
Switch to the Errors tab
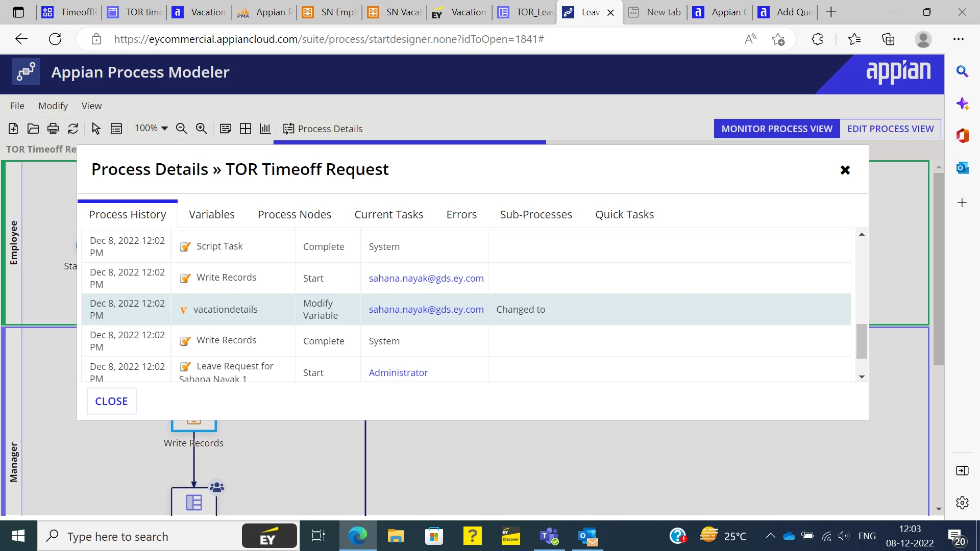pyautogui.click(x=461, y=215)
